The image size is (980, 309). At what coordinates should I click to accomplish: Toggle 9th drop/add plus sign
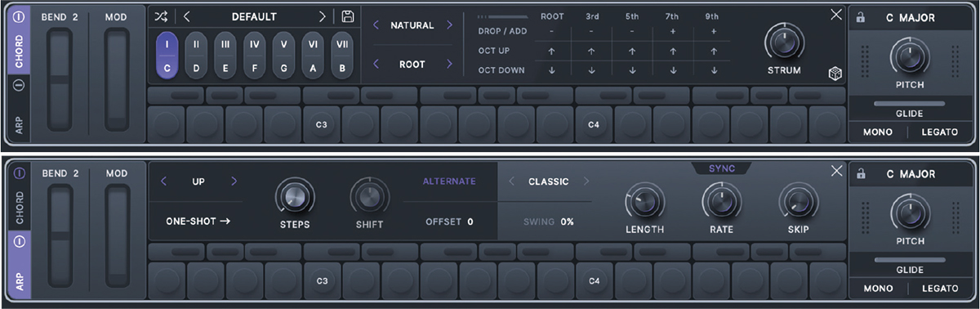coord(713,32)
